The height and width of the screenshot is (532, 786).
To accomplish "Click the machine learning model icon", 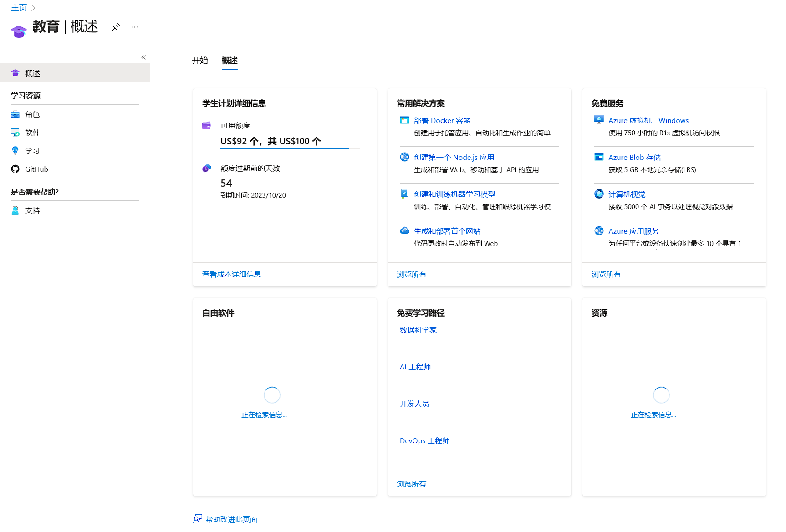I will pyautogui.click(x=404, y=194).
